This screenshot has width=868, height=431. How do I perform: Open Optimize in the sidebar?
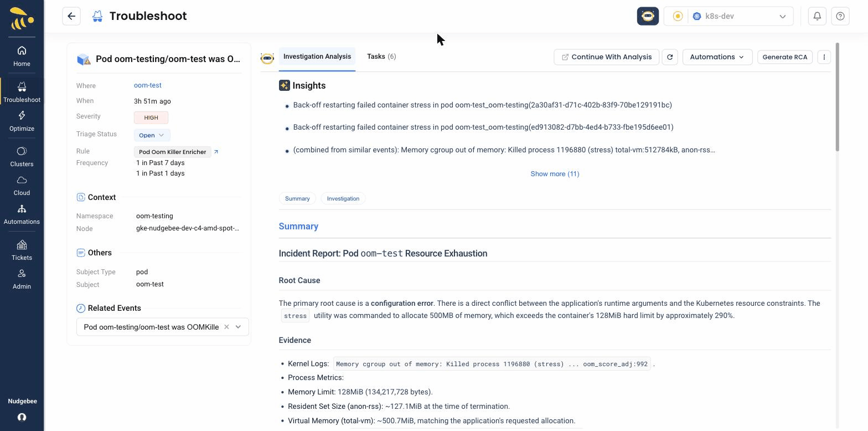(x=22, y=121)
